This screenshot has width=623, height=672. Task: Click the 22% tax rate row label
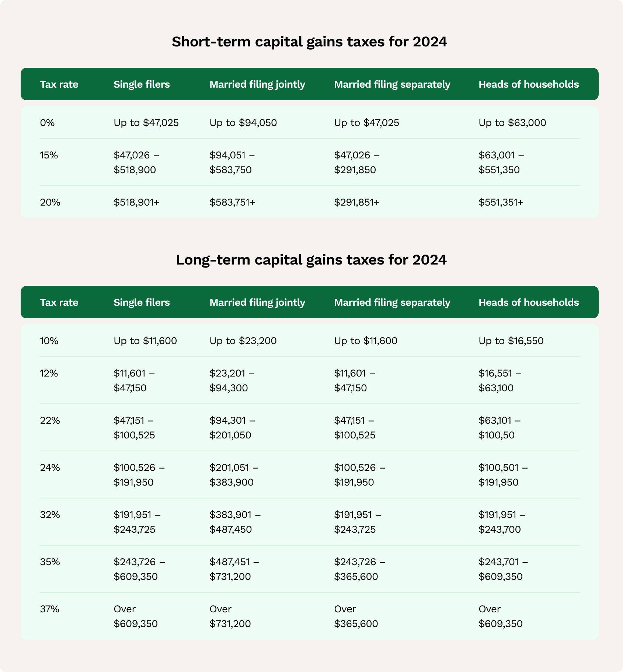(x=50, y=420)
